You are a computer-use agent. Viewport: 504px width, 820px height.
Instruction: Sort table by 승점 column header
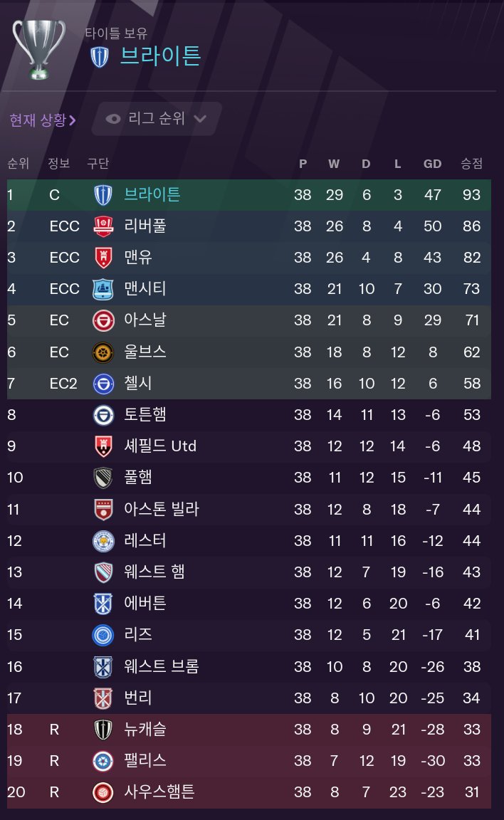[x=471, y=164]
